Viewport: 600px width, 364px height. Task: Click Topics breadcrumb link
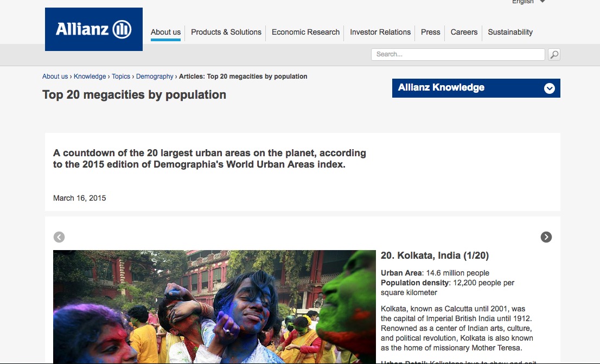[121, 76]
